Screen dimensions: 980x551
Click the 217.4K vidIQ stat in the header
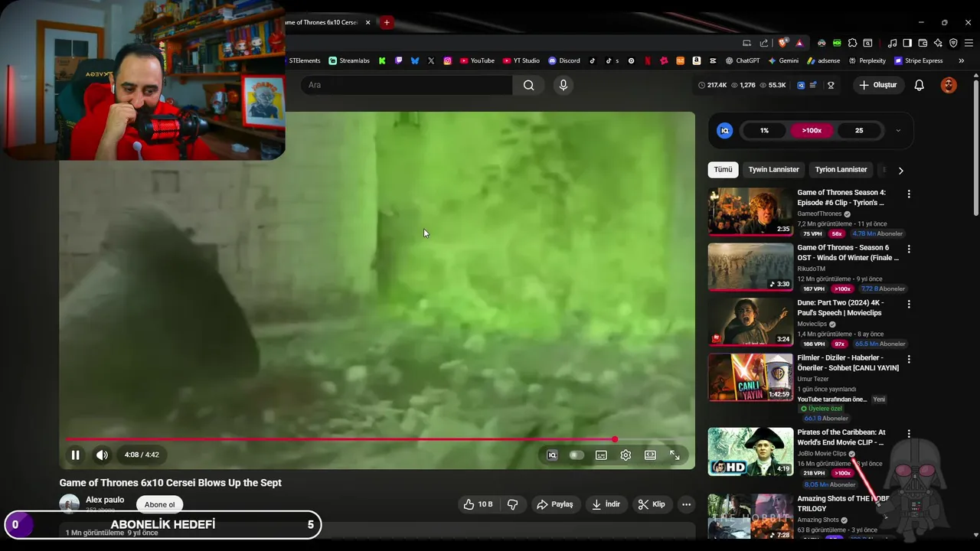tap(713, 85)
